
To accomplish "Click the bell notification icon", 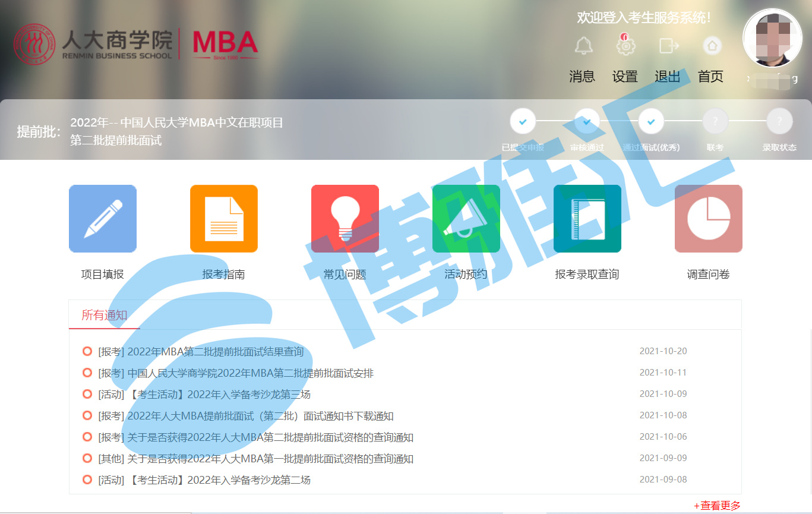I will click(583, 46).
